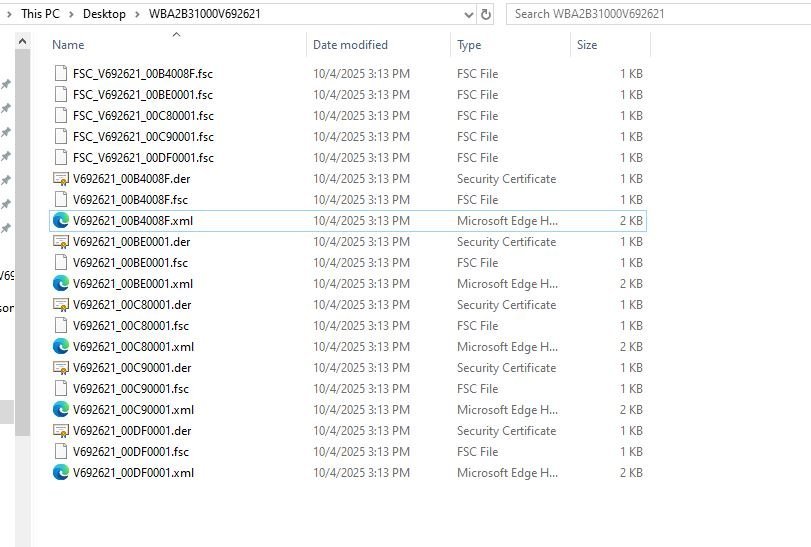Click the Edge icon of V692621_00C90001.xml
The height and width of the screenshot is (547, 811).
61,410
